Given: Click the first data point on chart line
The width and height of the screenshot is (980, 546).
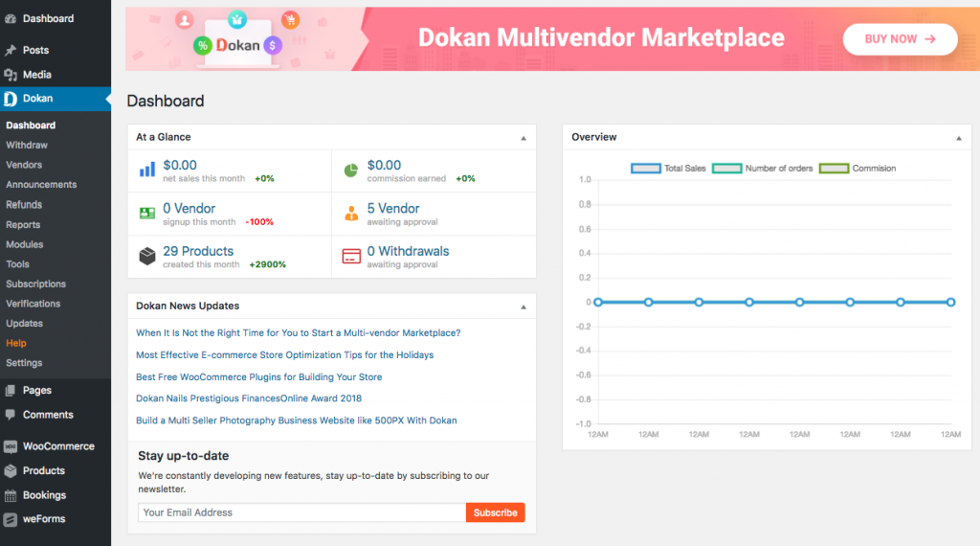Looking at the screenshot, I should (598, 302).
